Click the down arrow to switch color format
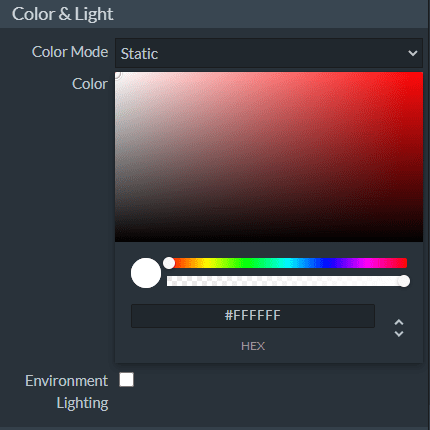 pos(399,334)
